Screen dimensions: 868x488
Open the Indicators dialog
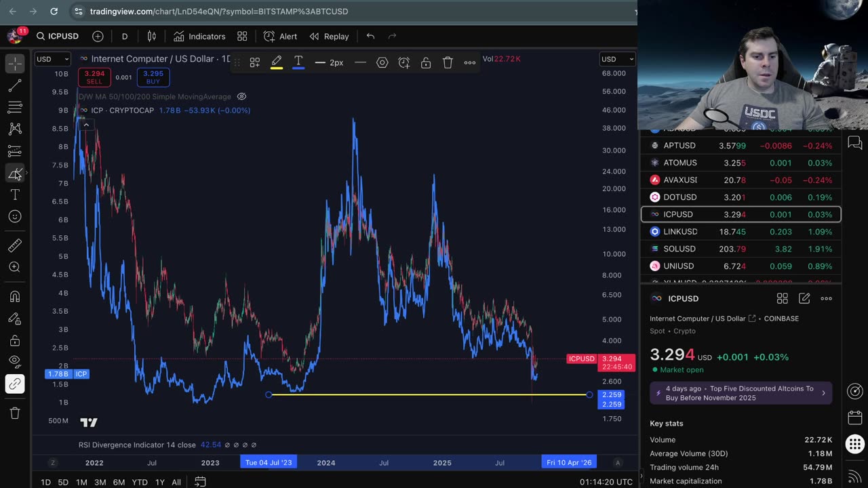tap(199, 36)
